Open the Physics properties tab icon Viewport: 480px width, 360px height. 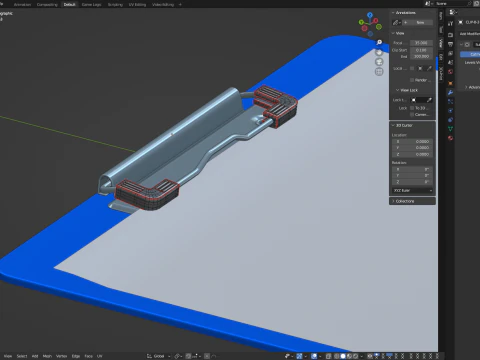tap(450, 110)
